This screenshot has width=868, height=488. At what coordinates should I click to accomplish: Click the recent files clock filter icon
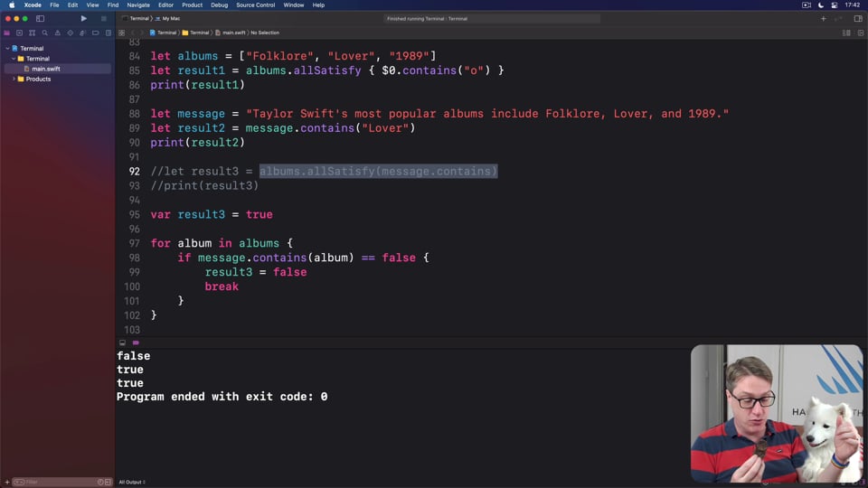pos(100,482)
